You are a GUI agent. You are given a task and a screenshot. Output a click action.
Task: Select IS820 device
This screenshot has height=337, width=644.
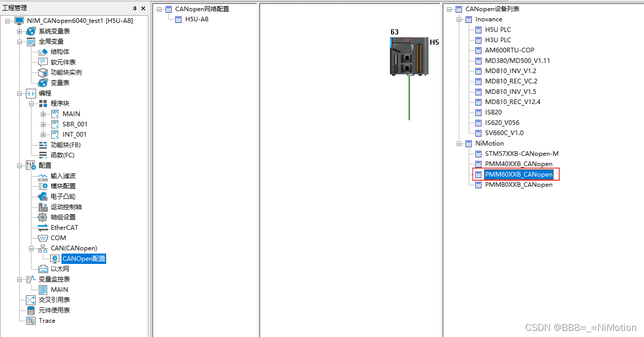point(493,113)
